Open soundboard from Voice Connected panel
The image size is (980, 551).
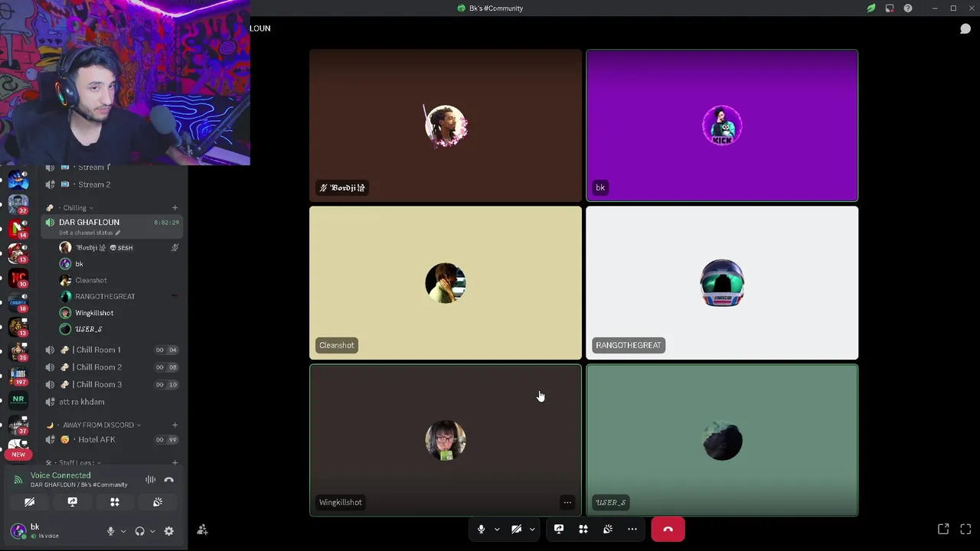tap(158, 502)
